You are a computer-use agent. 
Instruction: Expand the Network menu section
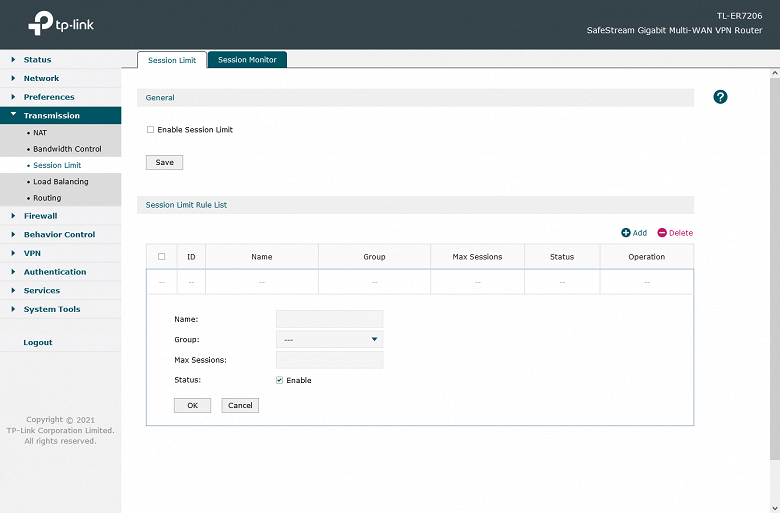click(x=41, y=78)
